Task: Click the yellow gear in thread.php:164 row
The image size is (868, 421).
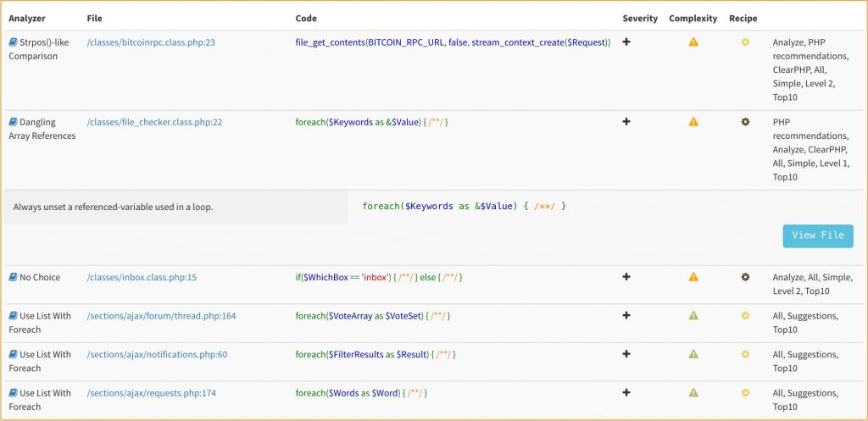Action: click(x=745, y=315)
